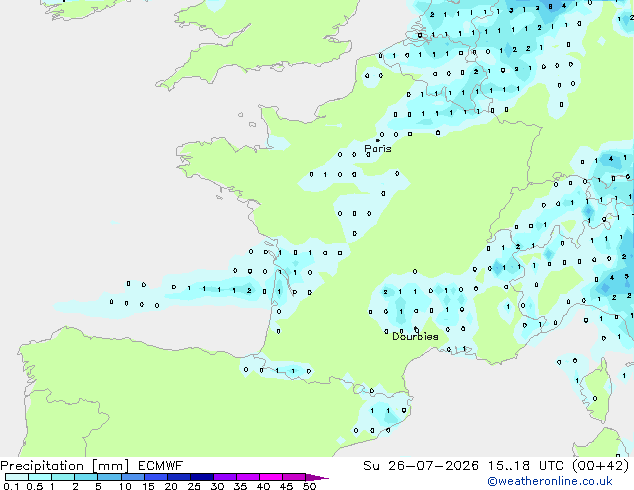This screenshot has height=490, width=634.
Task: Select the black Paris city dot marker
Action: (x=378, y=140)
